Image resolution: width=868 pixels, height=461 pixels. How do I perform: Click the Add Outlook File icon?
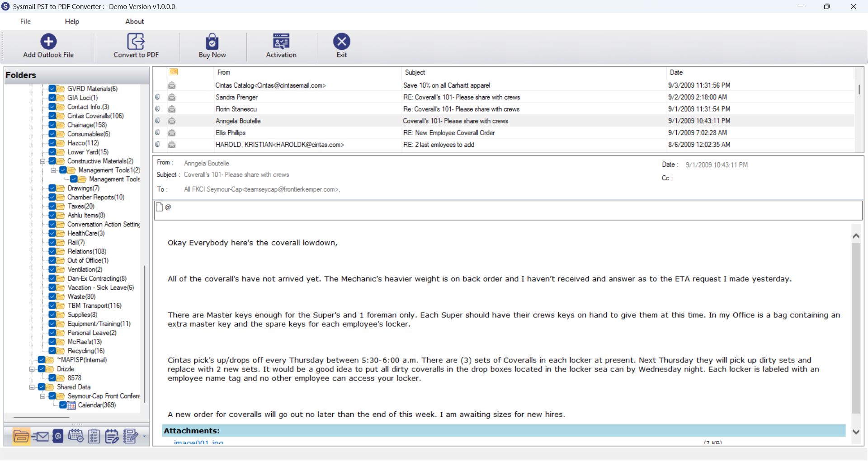tap(48, 41)
